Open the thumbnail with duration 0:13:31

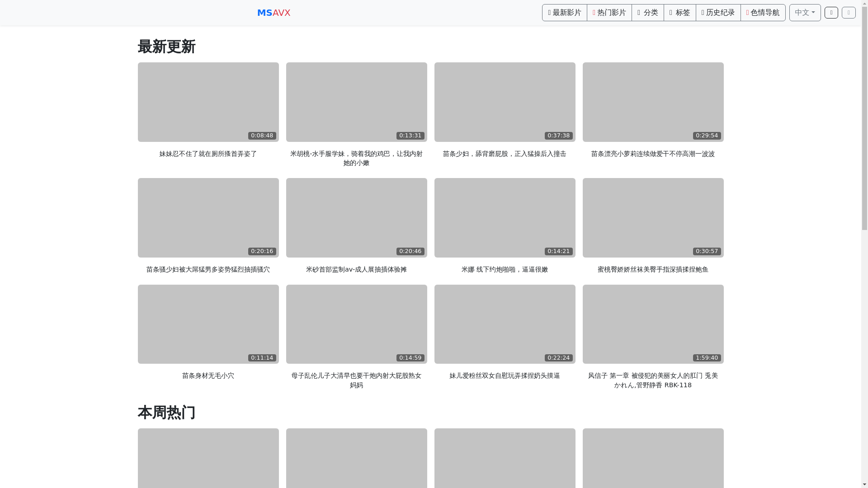click(x=356, y=102)
